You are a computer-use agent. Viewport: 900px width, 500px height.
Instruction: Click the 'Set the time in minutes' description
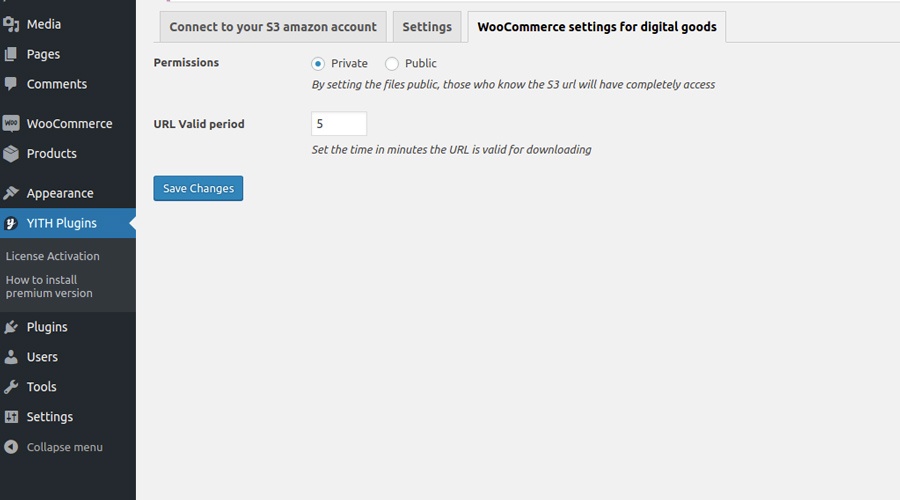click(x=451, y=150)
